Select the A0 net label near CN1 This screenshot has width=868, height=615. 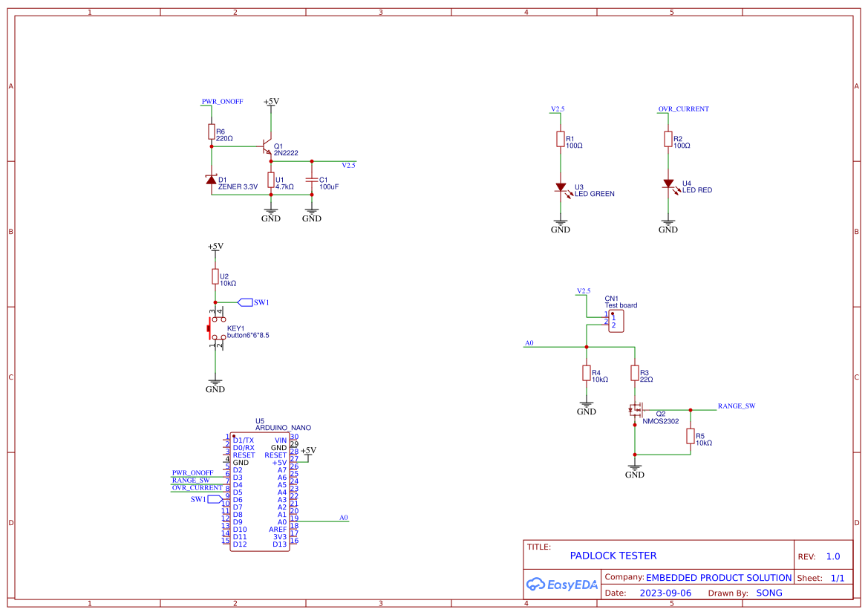click(529, 344)
